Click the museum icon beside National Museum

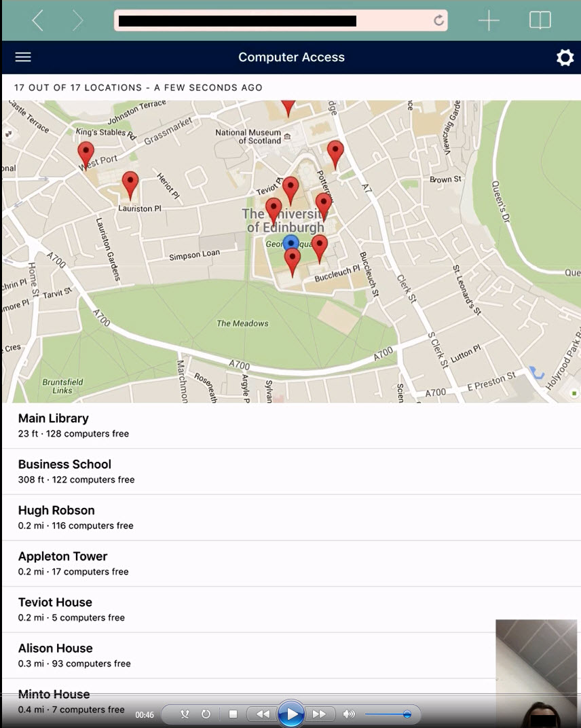[x=287, y=136]
